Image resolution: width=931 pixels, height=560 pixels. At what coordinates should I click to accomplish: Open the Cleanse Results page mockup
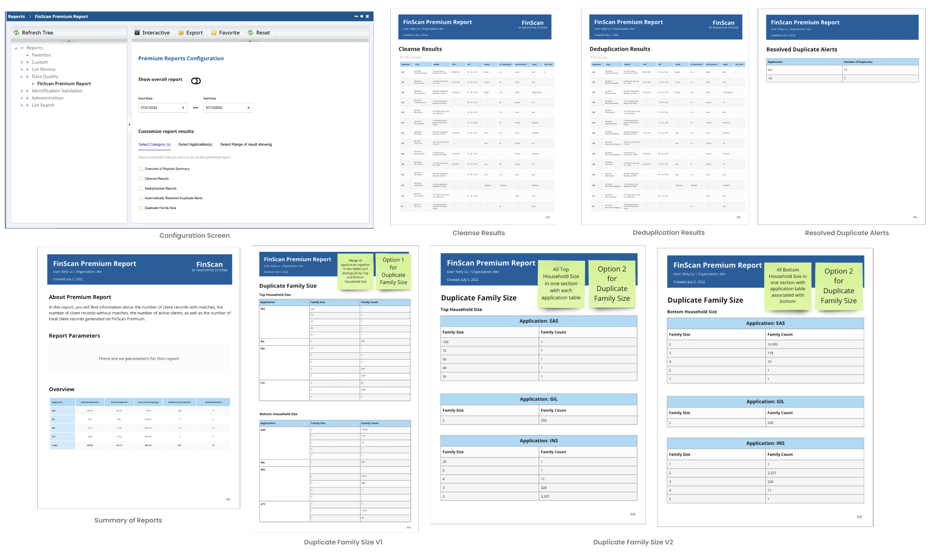[474, 116]
